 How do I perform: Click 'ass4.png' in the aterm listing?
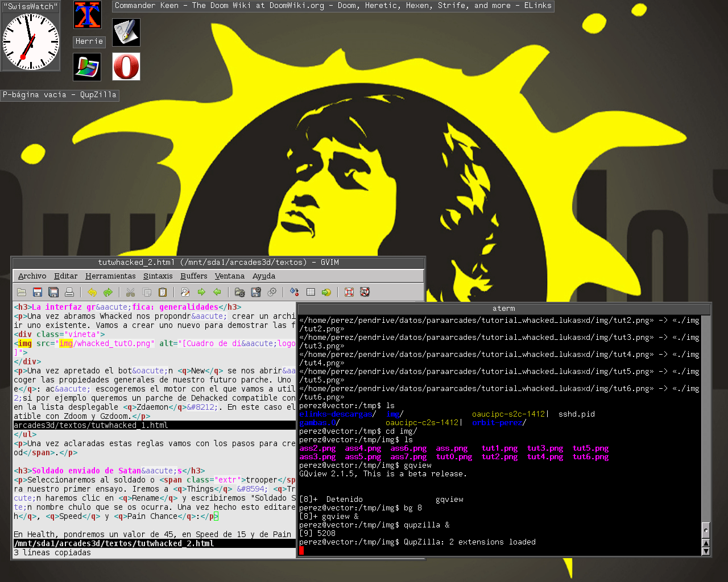[363, 448]
